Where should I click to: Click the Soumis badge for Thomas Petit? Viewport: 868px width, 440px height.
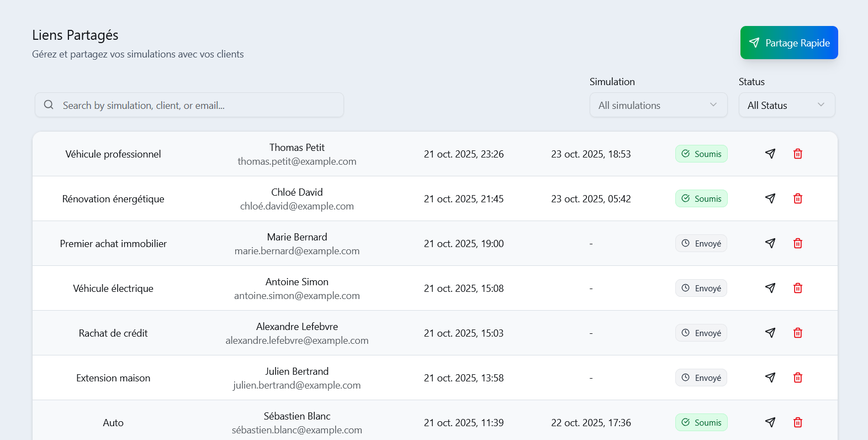tap(701, 154)
